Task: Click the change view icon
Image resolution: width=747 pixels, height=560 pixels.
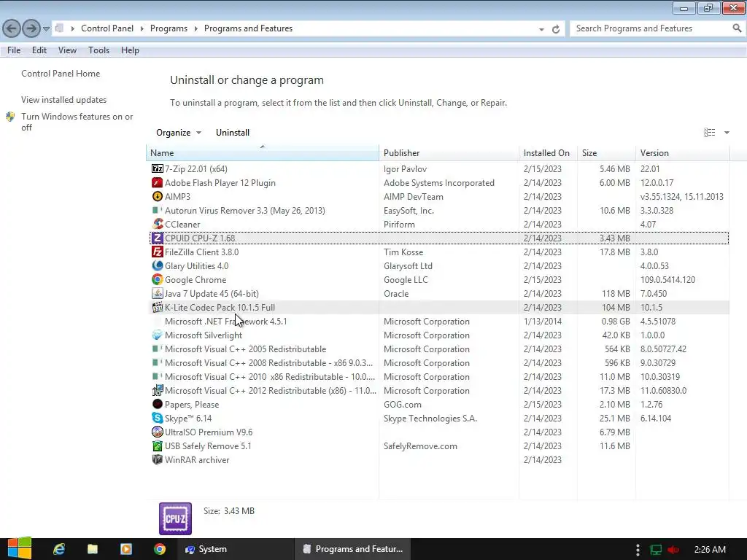Action: (709, 133)
